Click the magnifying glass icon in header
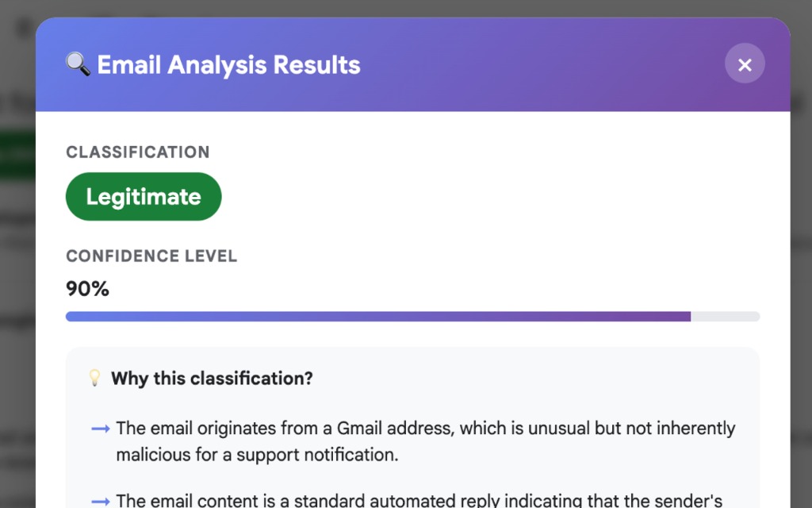 pos(78,64)
